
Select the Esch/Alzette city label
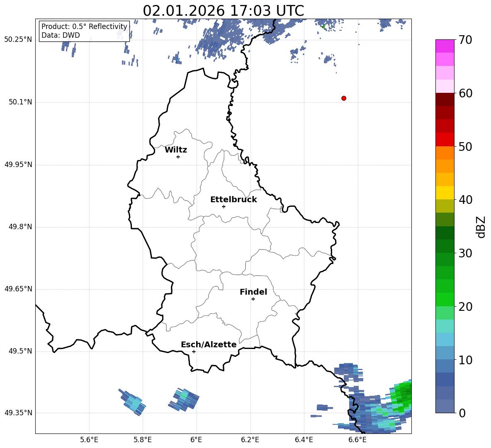[209, 344]
